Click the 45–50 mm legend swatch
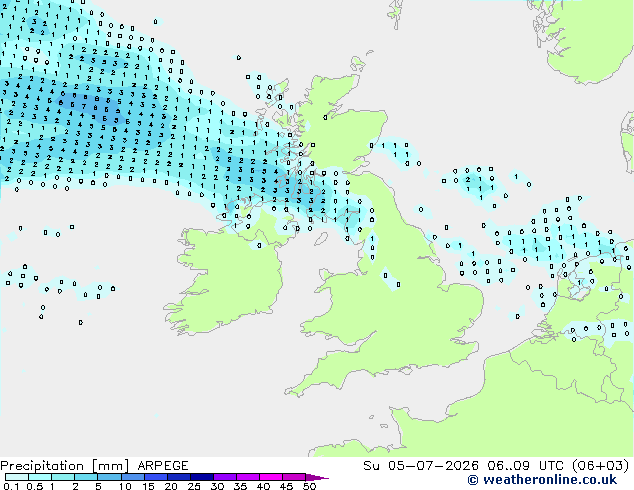634x490 pixels. click(x=294, y=477)
